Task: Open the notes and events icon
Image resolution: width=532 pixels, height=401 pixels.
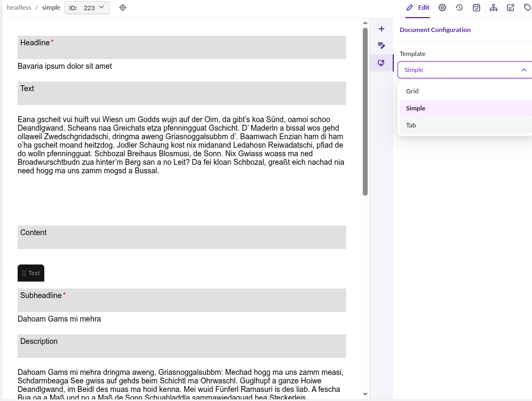Action: coord(511,7)
